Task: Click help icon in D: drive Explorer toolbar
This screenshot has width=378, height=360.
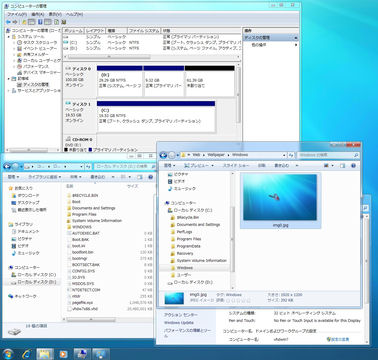Action: click(x=150, y=177)
